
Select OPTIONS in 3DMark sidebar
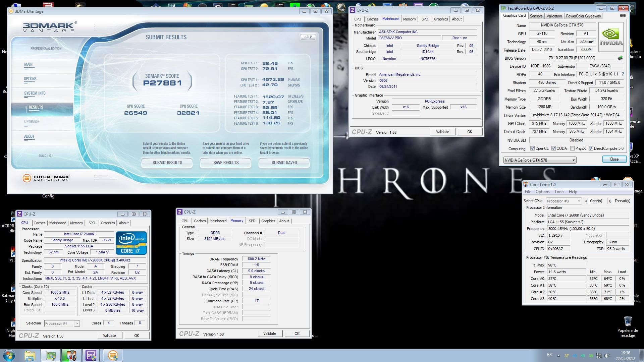coord(30,79)
